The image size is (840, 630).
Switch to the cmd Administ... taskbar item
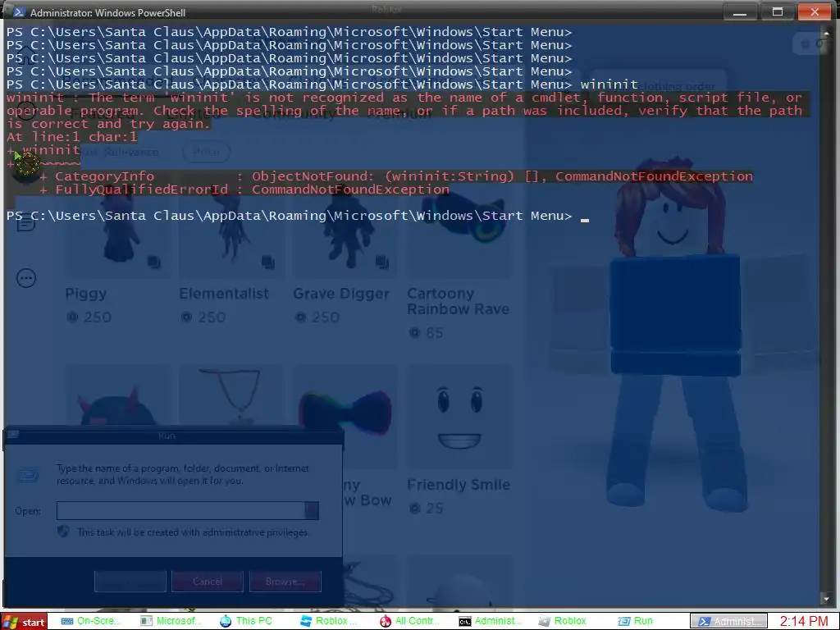pyautogui.click(x=490, y=621)
